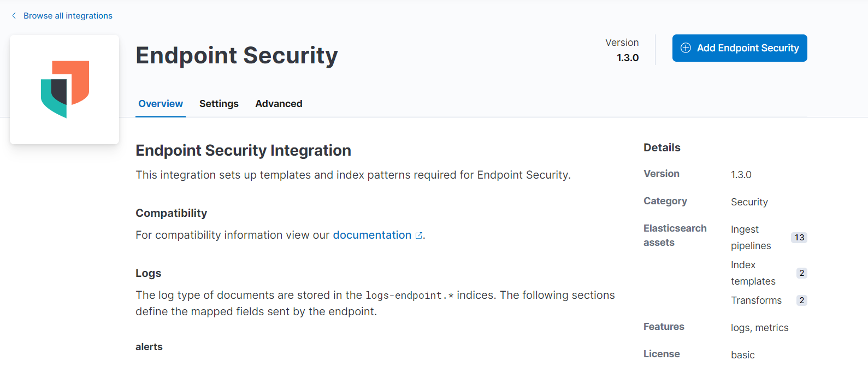Screen dimensions: 868x372
Task: Go to Browse all integrations
Action: 68,16
